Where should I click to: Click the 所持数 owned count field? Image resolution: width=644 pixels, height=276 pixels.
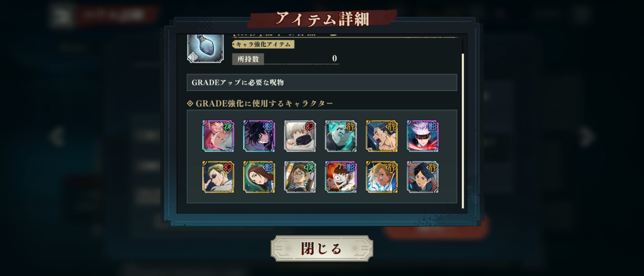[286, 59]
